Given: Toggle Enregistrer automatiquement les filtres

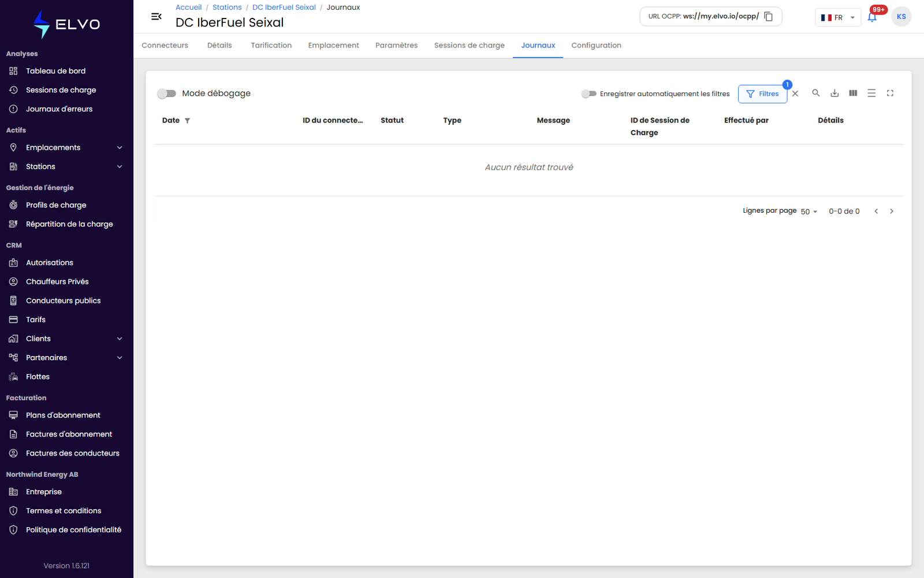Looking at the screenshot, I should point(589,94).
